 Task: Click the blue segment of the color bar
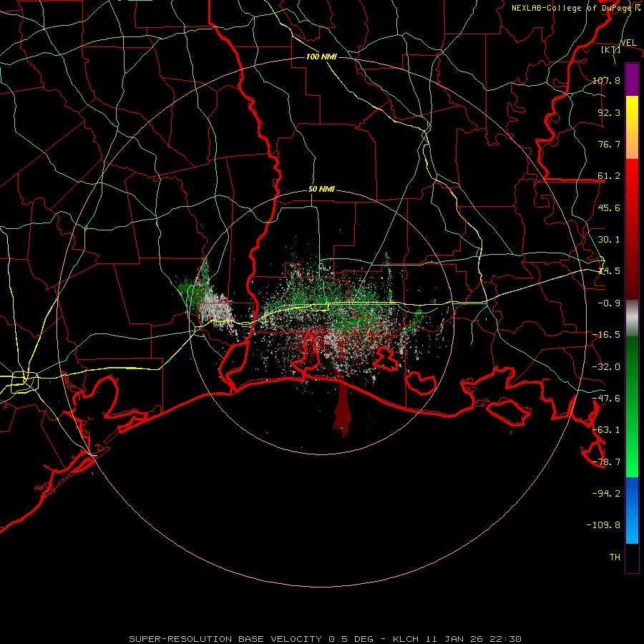(x=632, y=510)
